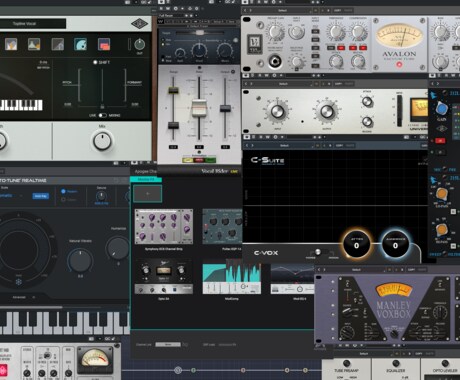Select the Modern mode radio in Auto-Tune
460x380 pixels.
tap(63, 191)
